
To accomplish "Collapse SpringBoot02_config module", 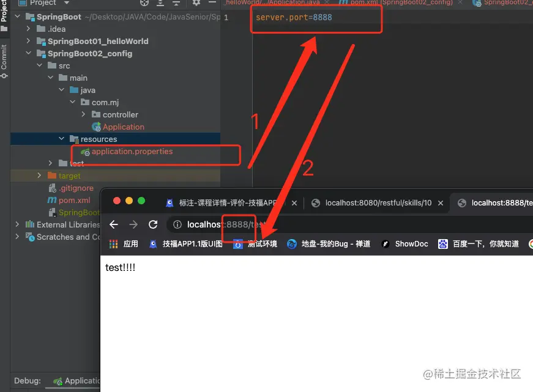I will pyautogui.click(x=29, y=53).
